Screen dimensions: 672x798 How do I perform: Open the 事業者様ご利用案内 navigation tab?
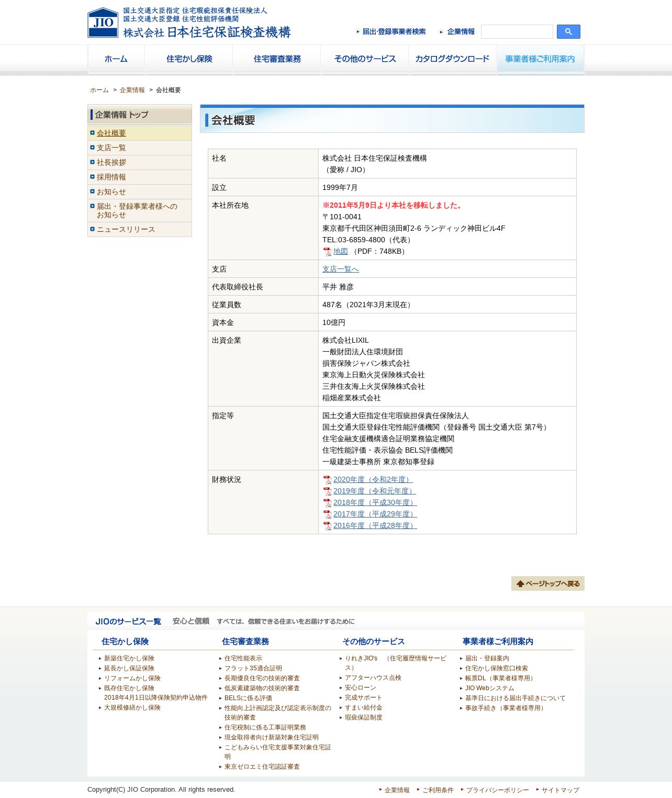[540, 59]
